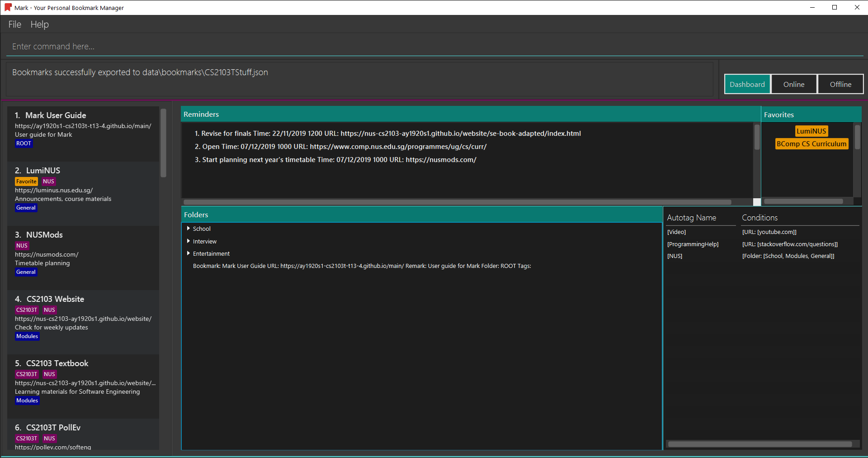Click the Favorites panel header
Screen dimensions: 868x458
coord(811,114)
